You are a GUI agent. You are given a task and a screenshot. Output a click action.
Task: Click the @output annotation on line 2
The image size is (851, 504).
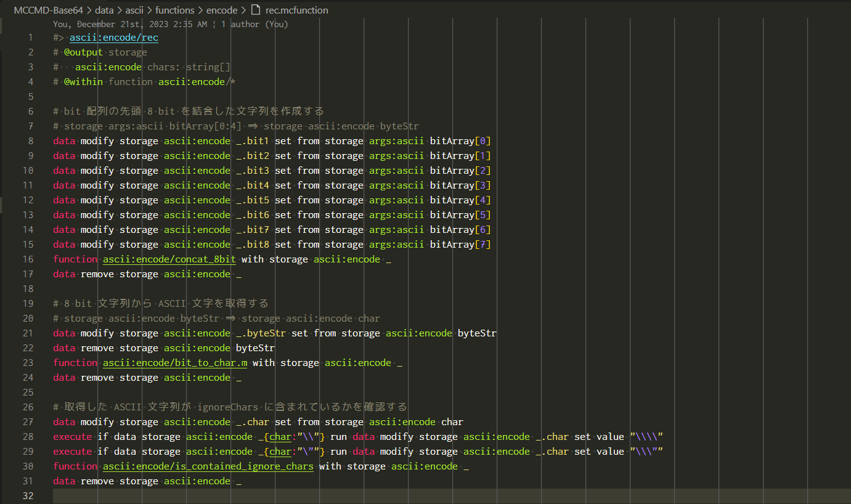tap(83, 52)
